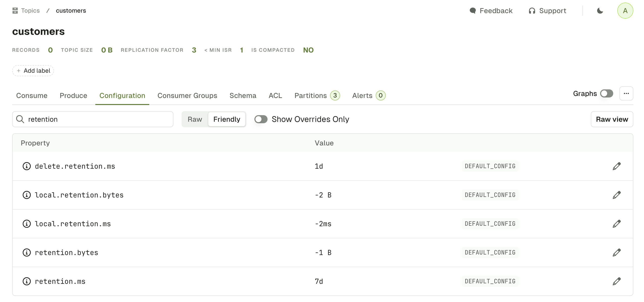
Task: Select the ACL tab
Action: 275,95
